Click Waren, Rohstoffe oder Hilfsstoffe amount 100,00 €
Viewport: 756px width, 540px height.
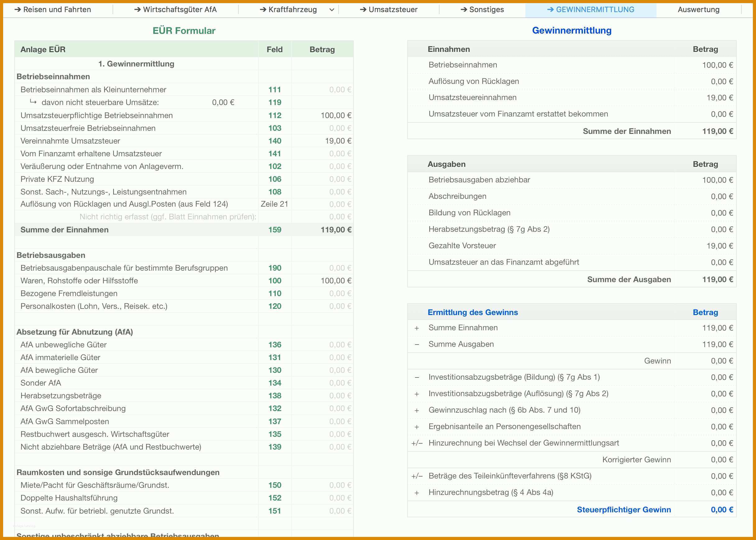[x=336, y=281]
